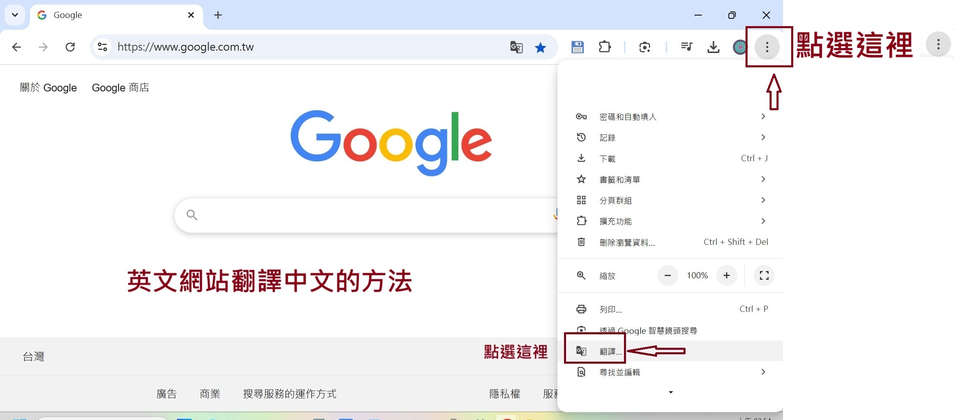Viewport: 980px width, 420px height.
Task: Click the magnifier icon in search box
Action: tap(192, 215)
